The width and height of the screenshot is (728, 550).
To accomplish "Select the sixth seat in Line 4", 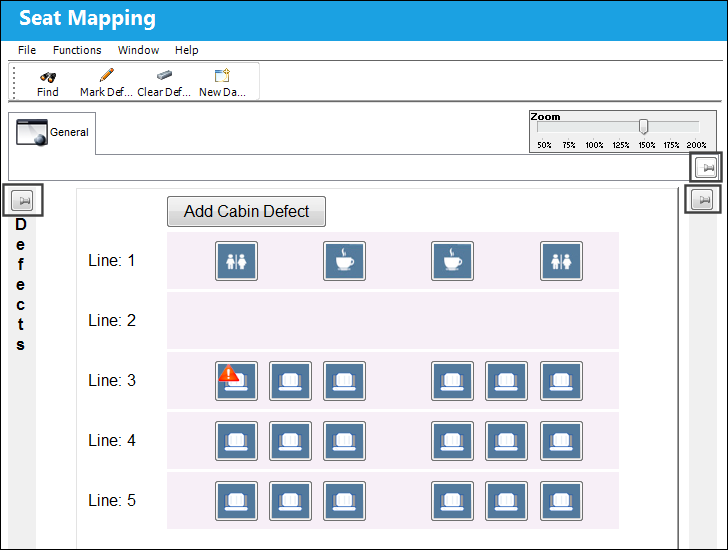I will tap(561, 441).
